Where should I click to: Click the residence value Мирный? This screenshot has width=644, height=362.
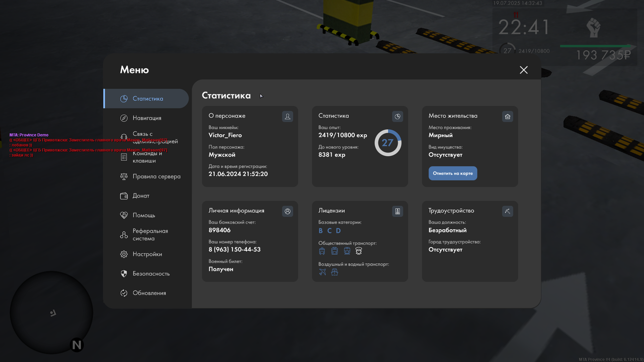[441, 135]
